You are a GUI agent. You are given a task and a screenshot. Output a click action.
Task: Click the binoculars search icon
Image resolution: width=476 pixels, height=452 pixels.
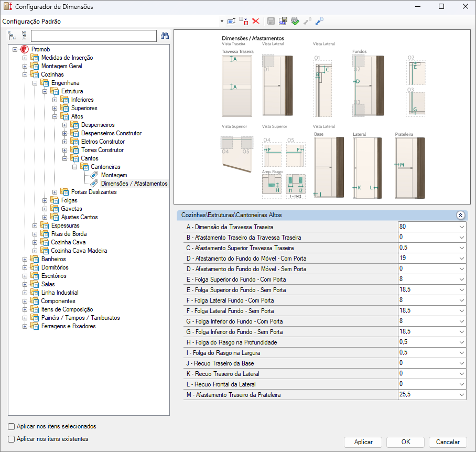pos(165,36)
